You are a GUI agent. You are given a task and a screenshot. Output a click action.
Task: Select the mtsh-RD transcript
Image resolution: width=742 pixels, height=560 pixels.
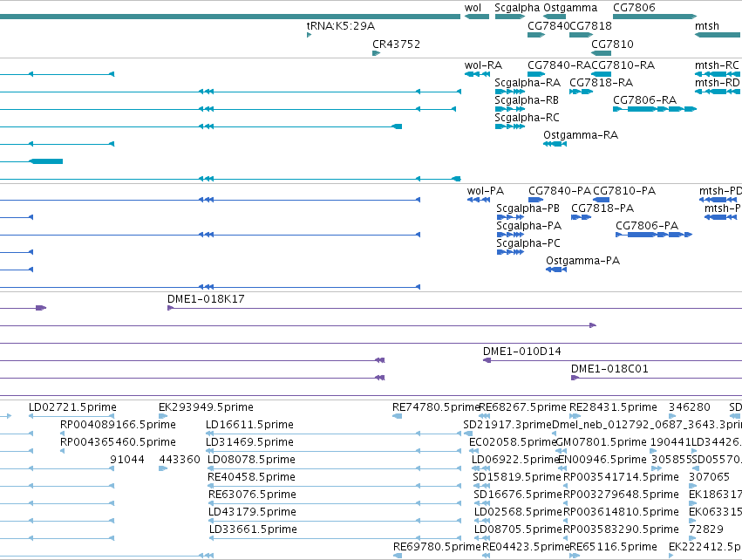tap(718, 92)
